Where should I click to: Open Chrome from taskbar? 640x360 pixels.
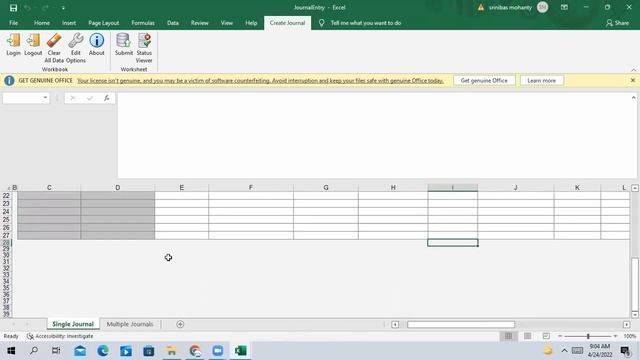point(195,351)
